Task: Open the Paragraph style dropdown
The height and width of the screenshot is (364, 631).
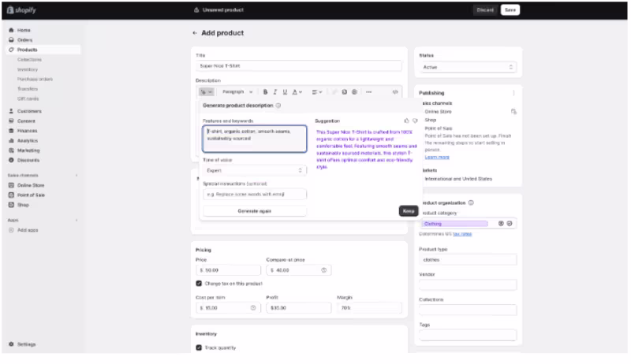Action: pos(237,92)
